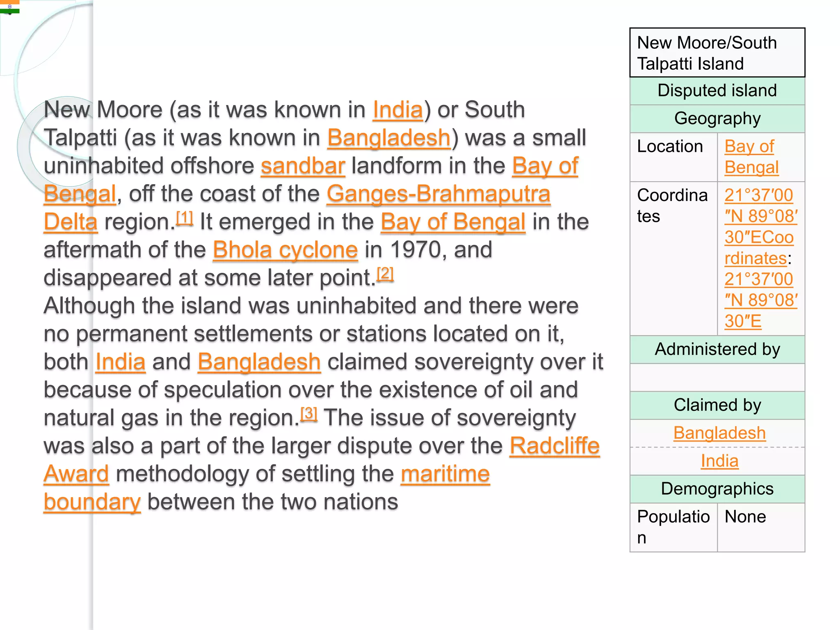Click Bangladesh link after 'known in'

[x=389, y=138]
